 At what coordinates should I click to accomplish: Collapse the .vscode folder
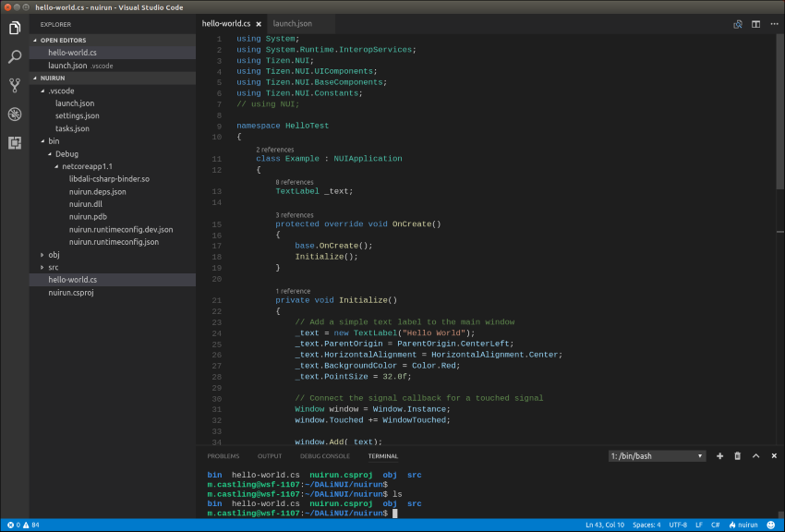click(61, 91)
